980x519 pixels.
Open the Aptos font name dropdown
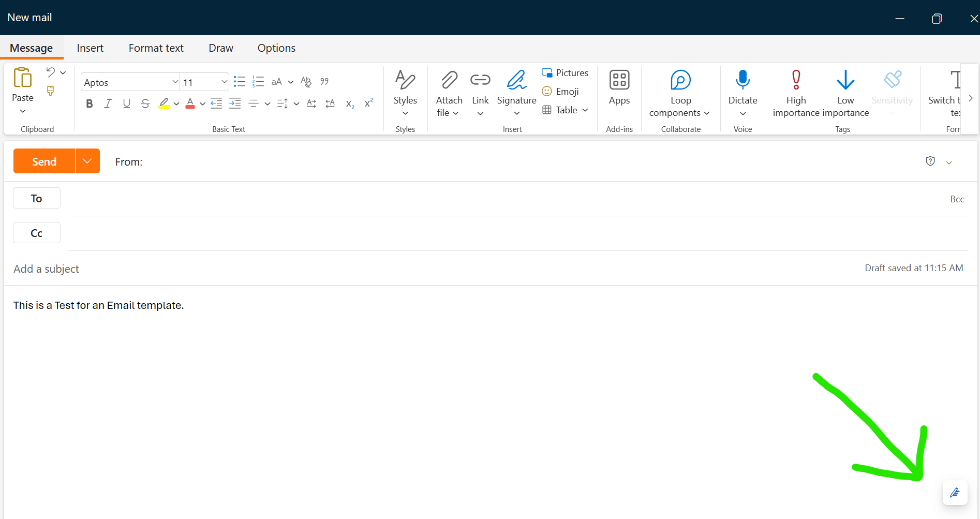(175, 82)
